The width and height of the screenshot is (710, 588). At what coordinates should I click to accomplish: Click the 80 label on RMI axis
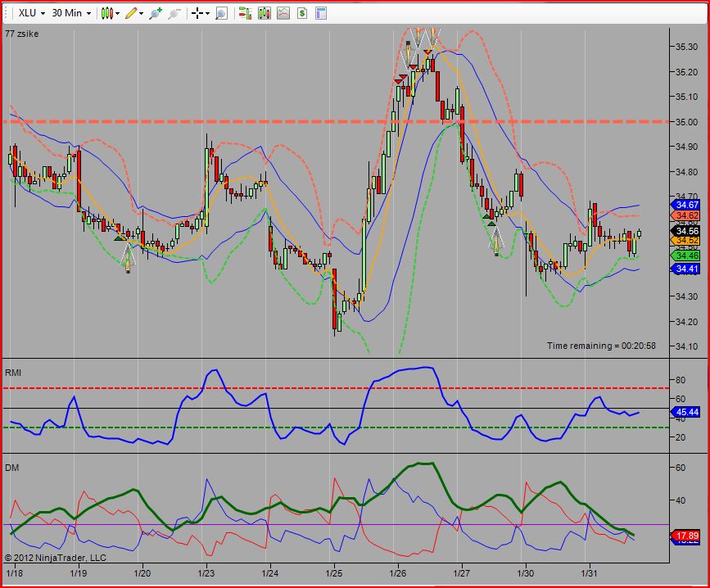pyautogui.click(x=681, y=380)
